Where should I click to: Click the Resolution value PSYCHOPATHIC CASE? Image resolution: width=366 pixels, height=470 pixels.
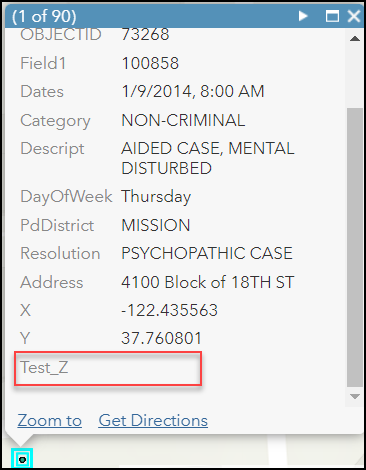point(207,253)
